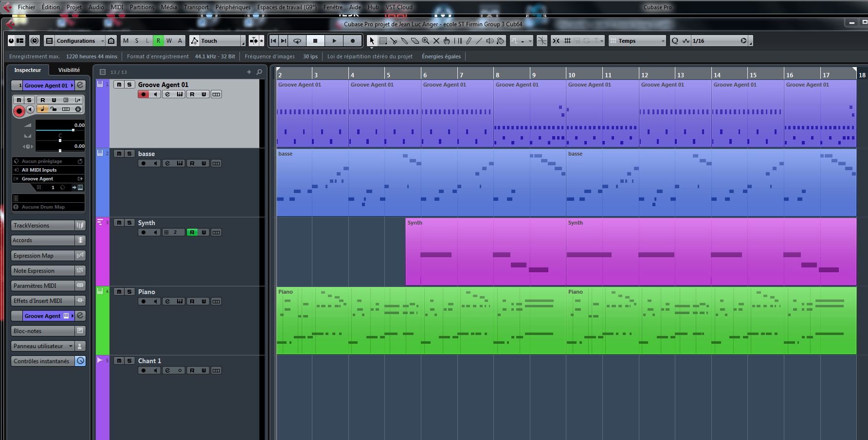
Task: Select the Scissors split tool
Action: [x=394, y=41]
